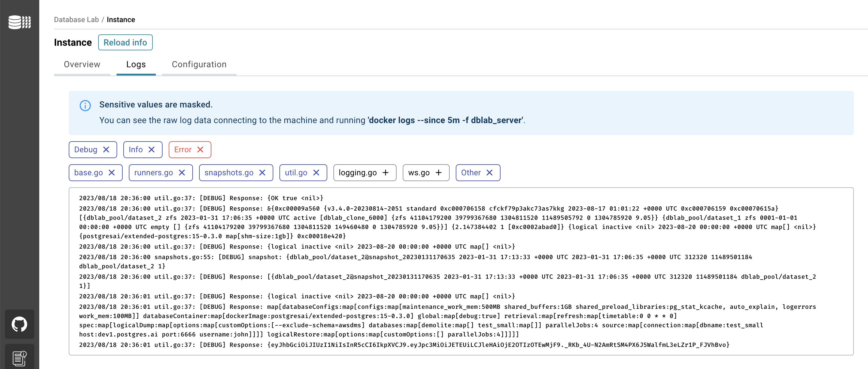Click the Instance breadcrumb item
The image size is (868, 369).
(x=121, y=20)
